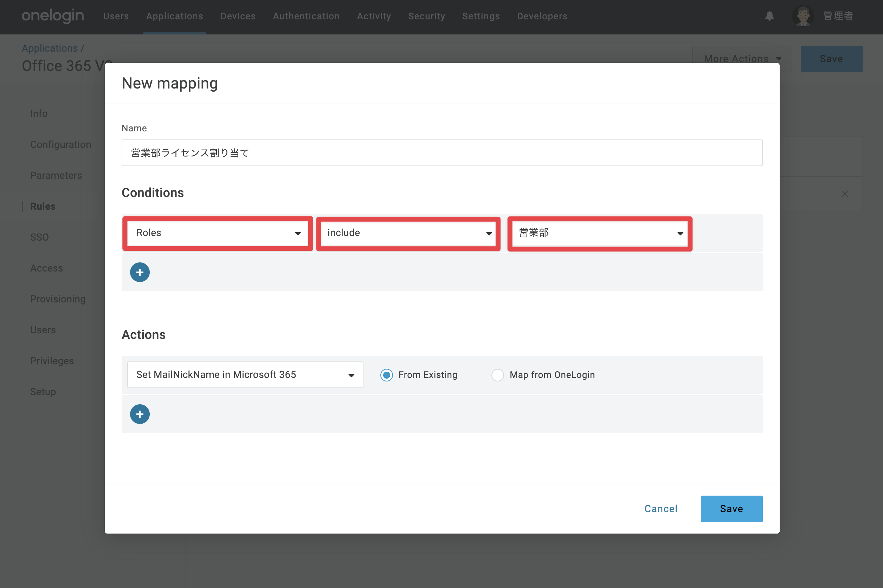Switch to the Provisioning sidebar tab

58,299
